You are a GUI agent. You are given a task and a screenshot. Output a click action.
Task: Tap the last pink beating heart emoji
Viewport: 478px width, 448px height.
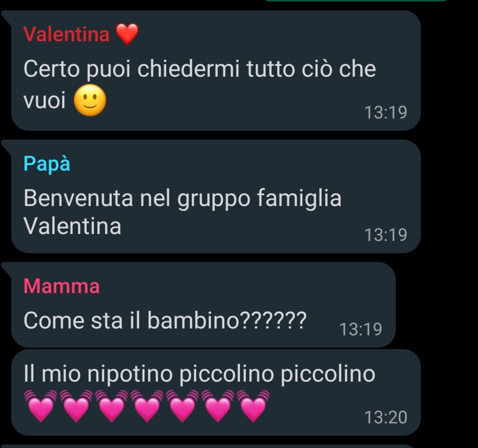coord(253,406)
